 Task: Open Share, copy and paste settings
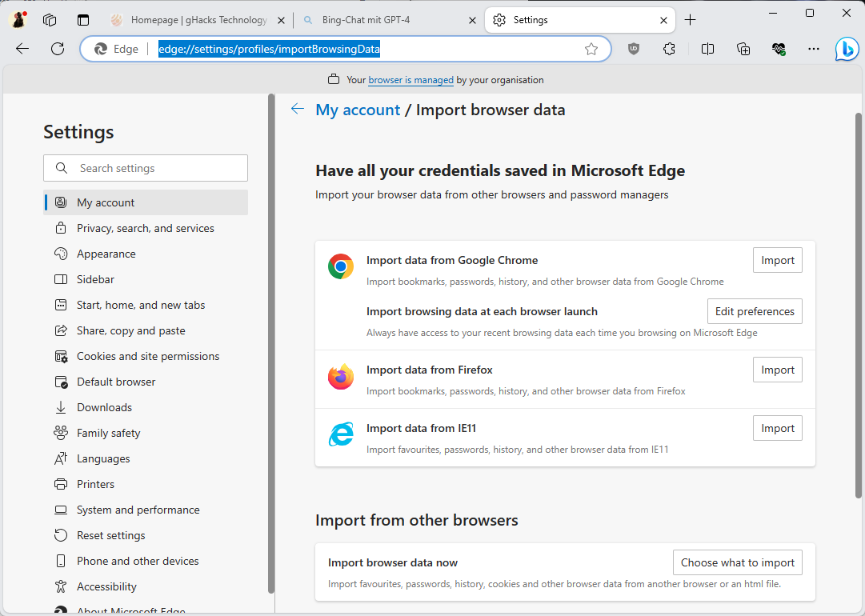coord(146,331)
